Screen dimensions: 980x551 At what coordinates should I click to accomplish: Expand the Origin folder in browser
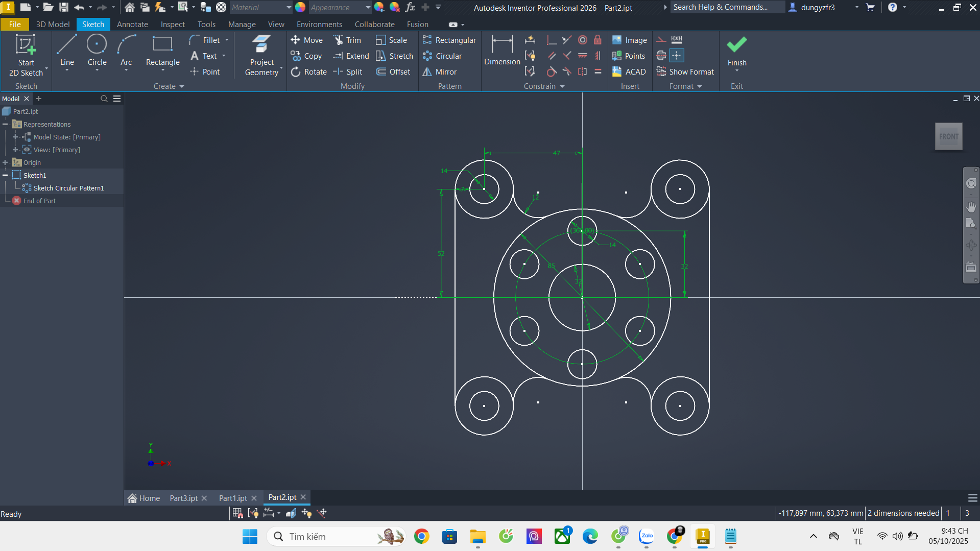[6, 162]
